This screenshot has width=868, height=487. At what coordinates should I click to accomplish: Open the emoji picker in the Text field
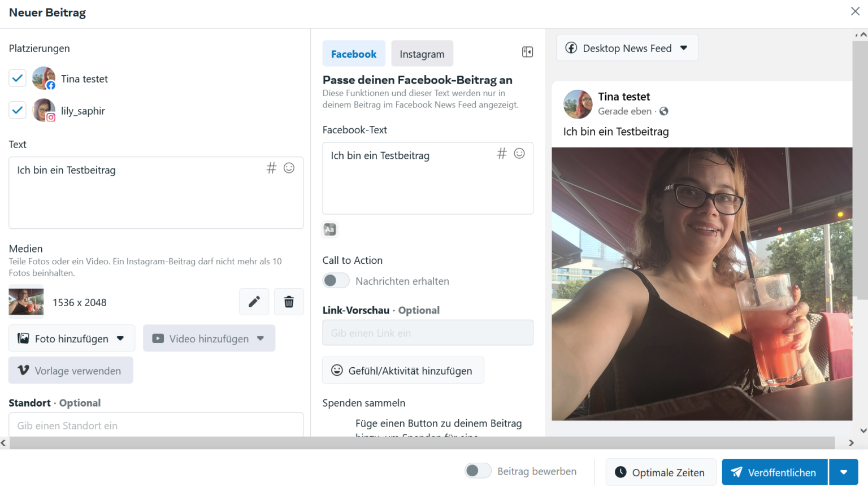point(289,168)
